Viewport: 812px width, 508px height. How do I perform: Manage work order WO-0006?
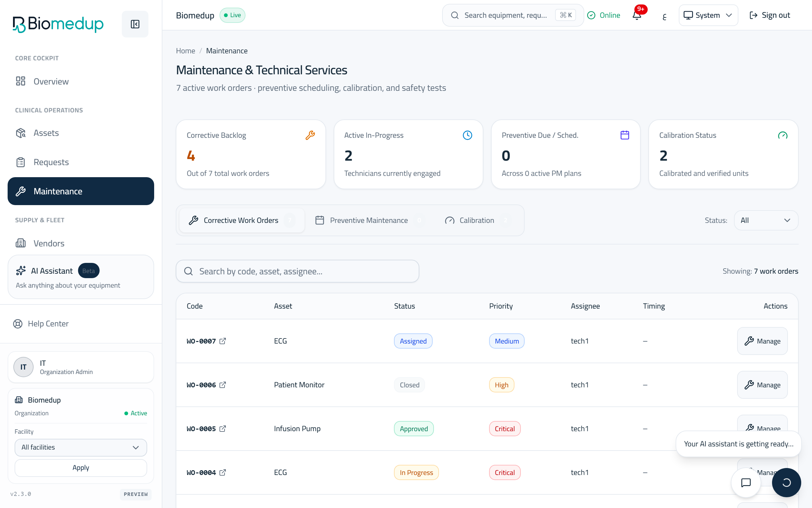762,385
